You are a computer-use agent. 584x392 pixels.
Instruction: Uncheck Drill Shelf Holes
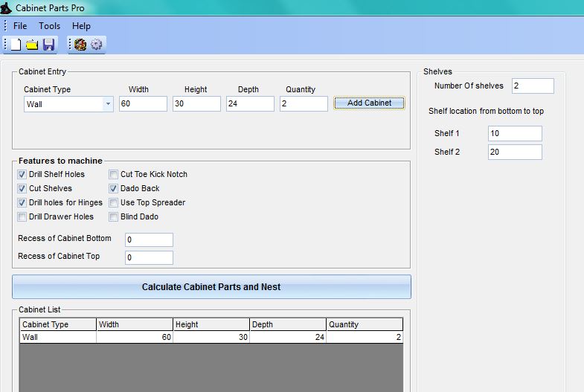22,175
